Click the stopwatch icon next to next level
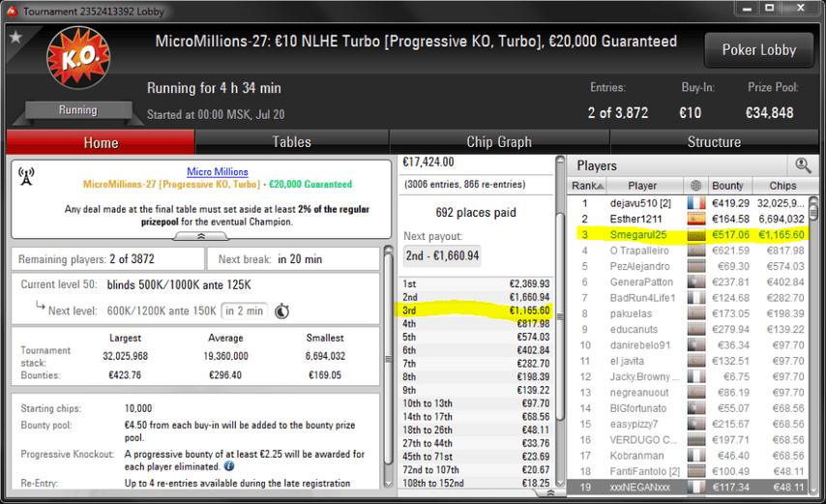826x504 pixels. [282, 311]
